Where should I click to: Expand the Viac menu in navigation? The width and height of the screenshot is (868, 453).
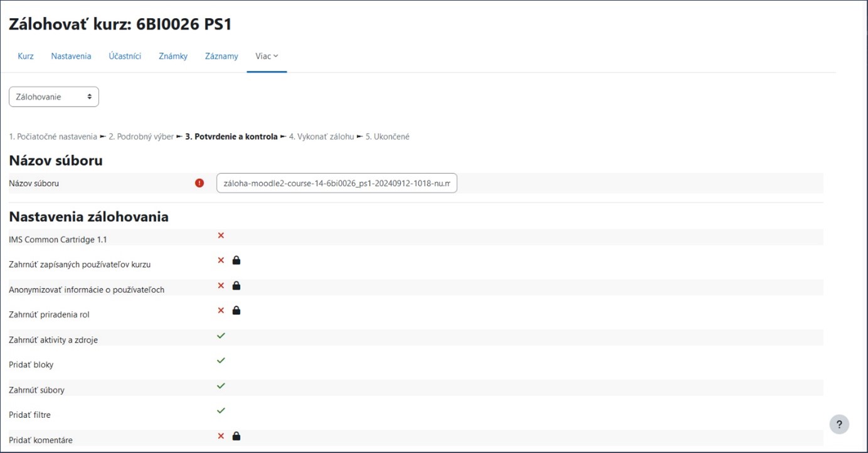[267, 56]
